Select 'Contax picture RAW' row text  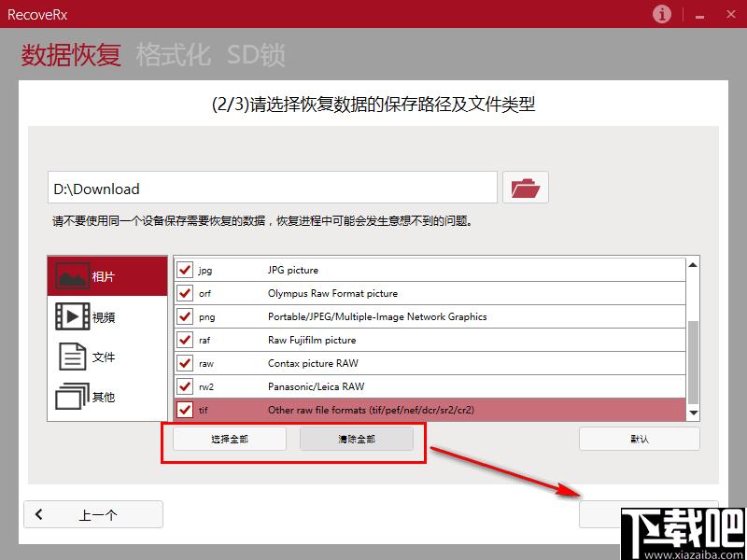313,363
